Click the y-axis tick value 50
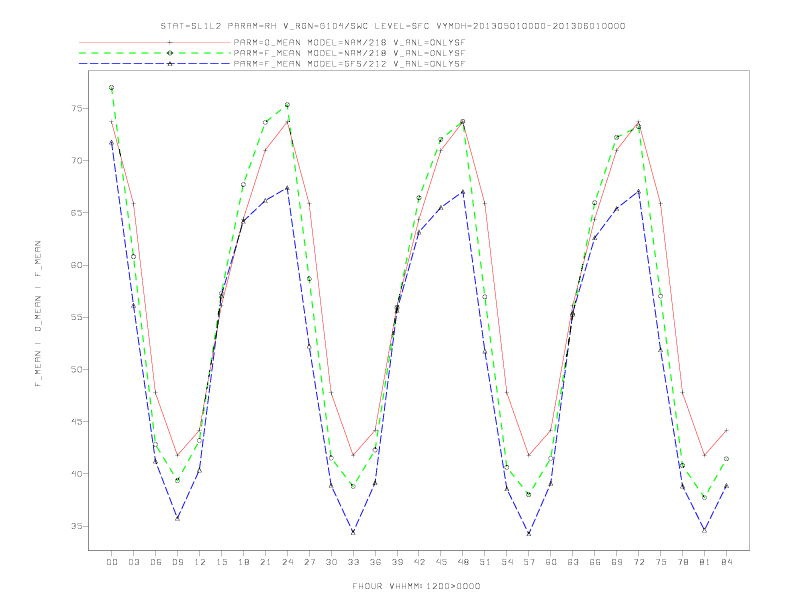The height and width of the screenshot is (612, 792). click(x=76, y=369)
